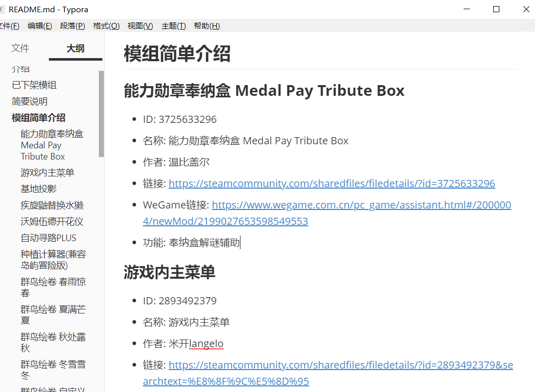Image resolution: width=535 pixels, height=392 pixels.
Task: Click the 功能: 奉纳盒解谜辅助 line
Action: [191, 243]
